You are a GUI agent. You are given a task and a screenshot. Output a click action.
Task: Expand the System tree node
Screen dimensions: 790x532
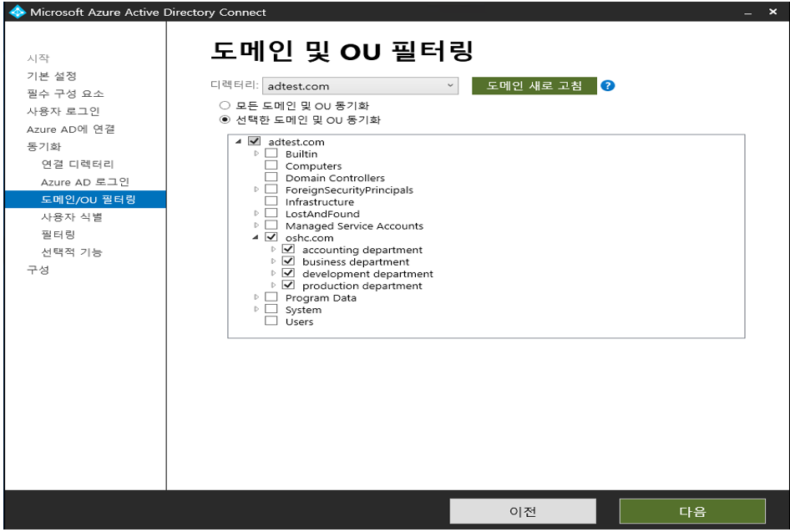click(x=256, y=309)
